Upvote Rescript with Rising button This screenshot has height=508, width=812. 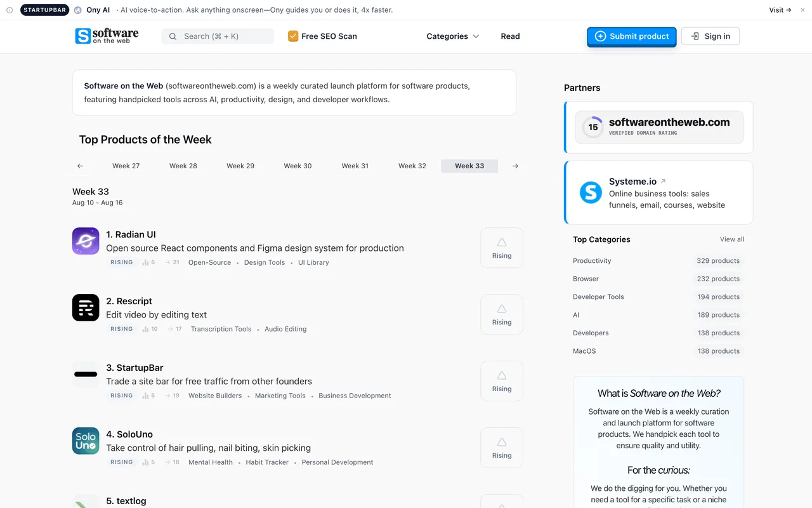502,315
